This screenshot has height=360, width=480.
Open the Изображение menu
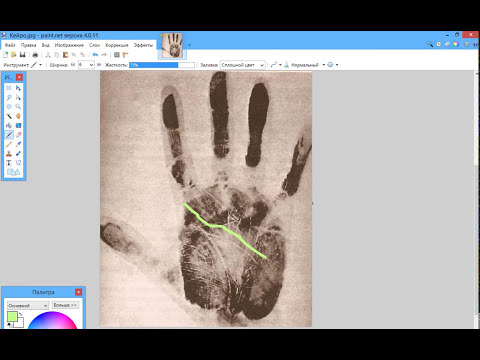[x=69, y=45]
